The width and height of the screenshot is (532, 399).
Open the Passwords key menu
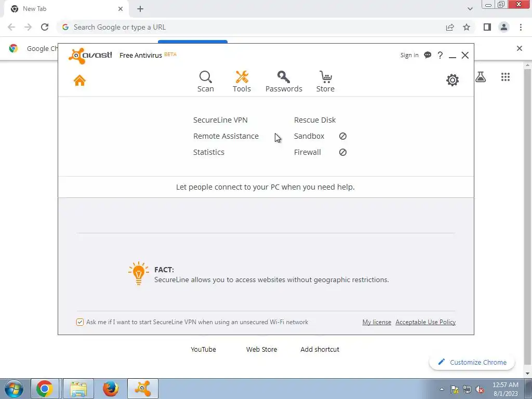[x=284, y=82]
